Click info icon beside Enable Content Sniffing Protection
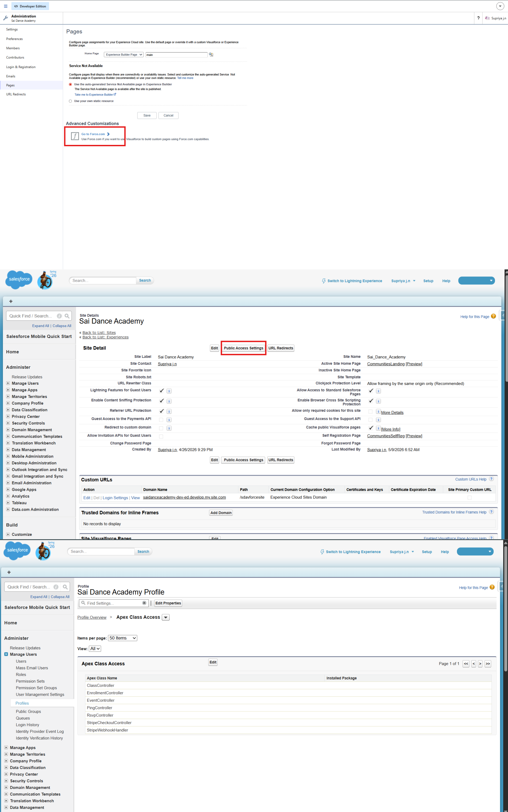The height and width of the screenshot is (812, 508). coord(169,401)
